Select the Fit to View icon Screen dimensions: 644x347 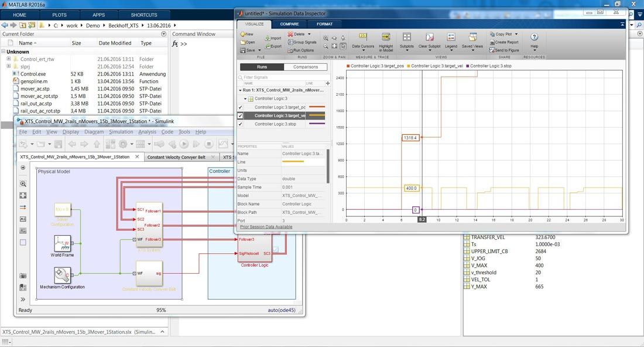[x=335, y=46]
